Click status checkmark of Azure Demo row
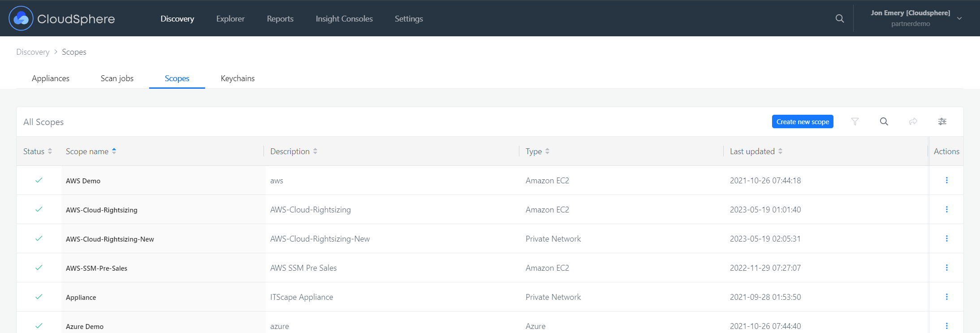 tap(39, 326)
